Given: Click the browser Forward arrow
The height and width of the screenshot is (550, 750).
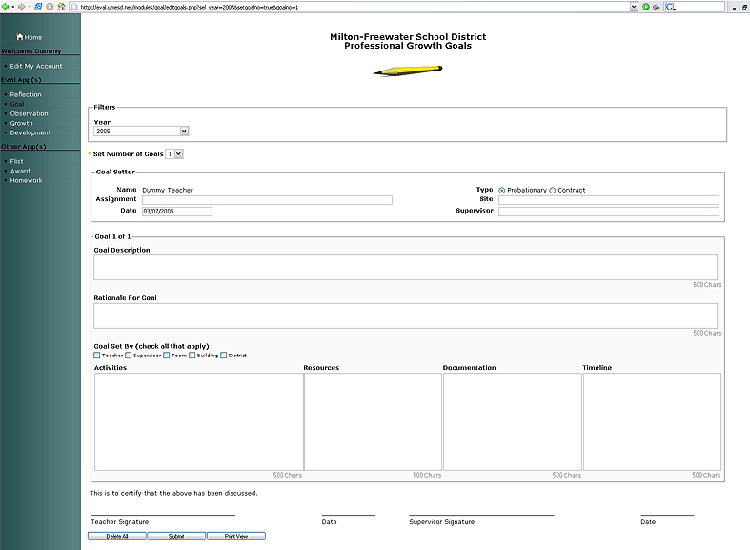Looking at the screenshot, I should 21,7.
